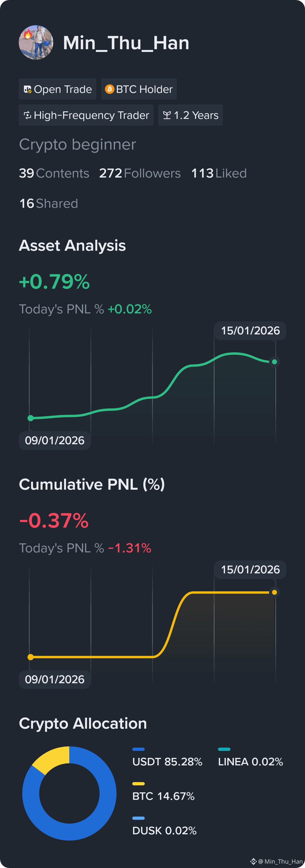The height and width of the screenshot is (868, 305).
Task: Open the 16 Shared count
Action: [x=48, y=204]
